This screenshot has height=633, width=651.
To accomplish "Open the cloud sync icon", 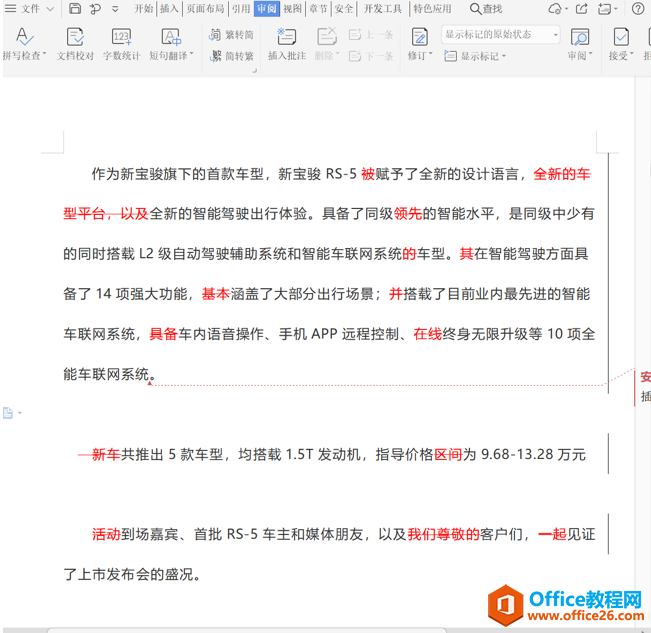I will (555, 8).
